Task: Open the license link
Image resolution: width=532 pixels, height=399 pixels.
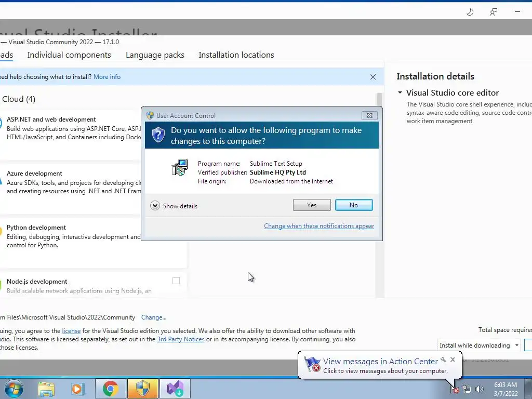Action: tap(71, 331)
